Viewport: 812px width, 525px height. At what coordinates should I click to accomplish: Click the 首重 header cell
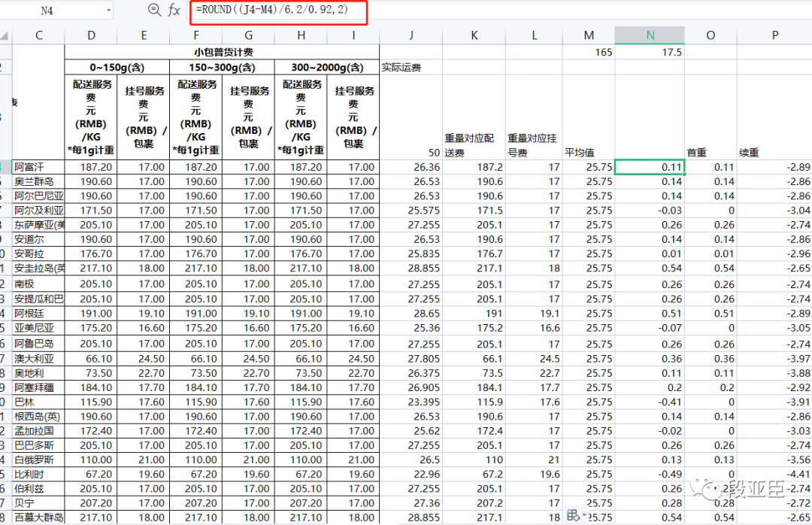point(710,117)
